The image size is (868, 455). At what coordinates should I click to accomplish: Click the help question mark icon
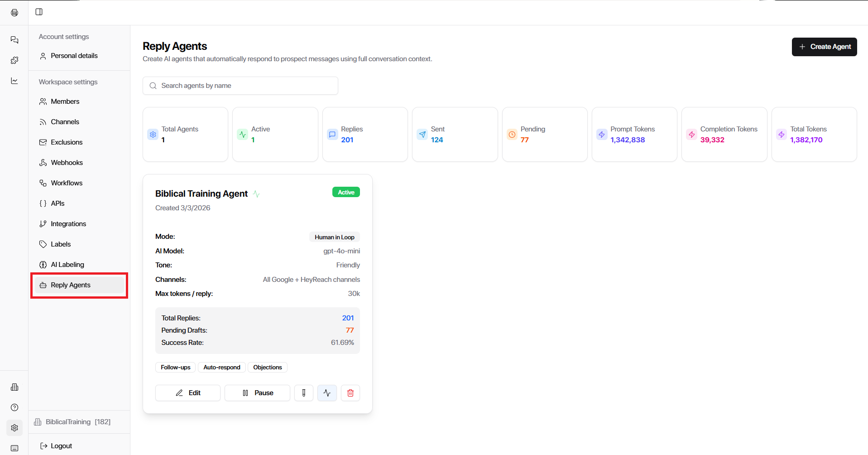(x=14, y=407)
